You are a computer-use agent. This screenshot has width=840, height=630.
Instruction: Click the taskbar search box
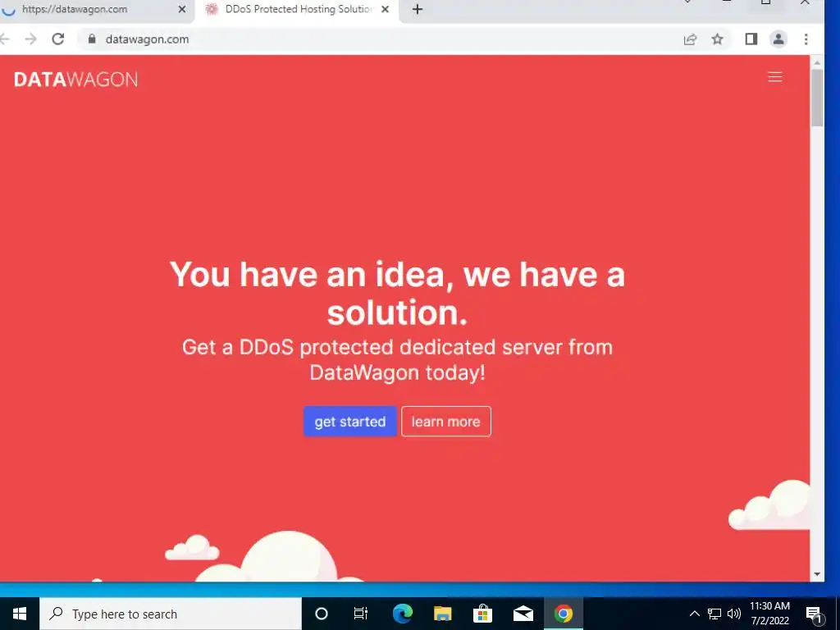point(171,614)
